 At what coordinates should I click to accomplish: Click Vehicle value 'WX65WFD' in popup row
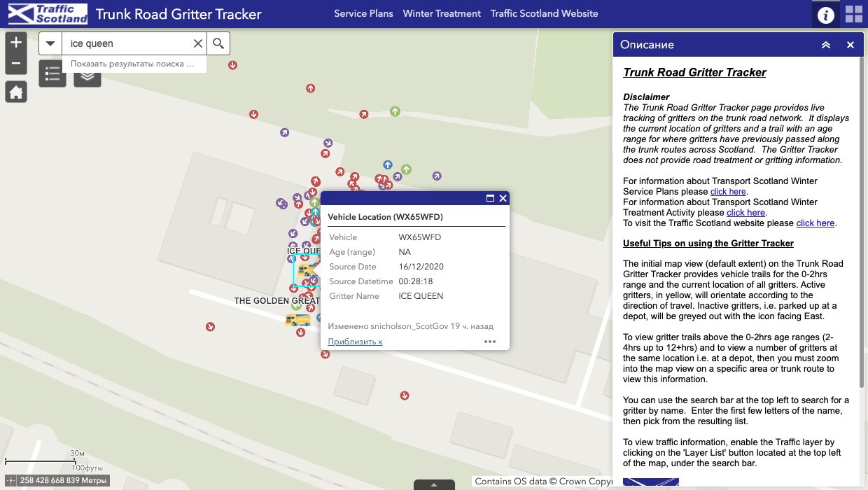[x=420, y=237]
